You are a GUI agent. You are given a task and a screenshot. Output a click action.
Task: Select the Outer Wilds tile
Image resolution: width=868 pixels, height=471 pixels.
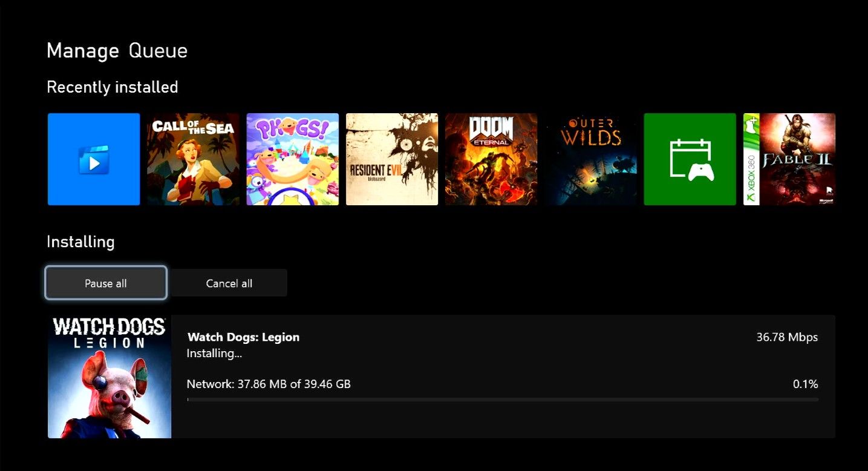(590, 159)
